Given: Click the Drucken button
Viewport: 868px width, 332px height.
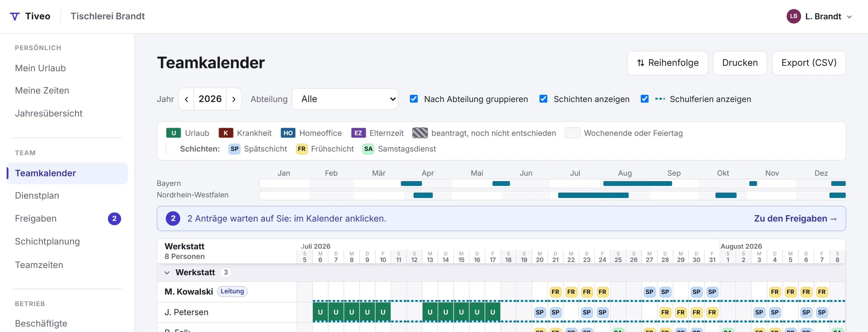Looking at the screenshot, I should tap(740, 63).
